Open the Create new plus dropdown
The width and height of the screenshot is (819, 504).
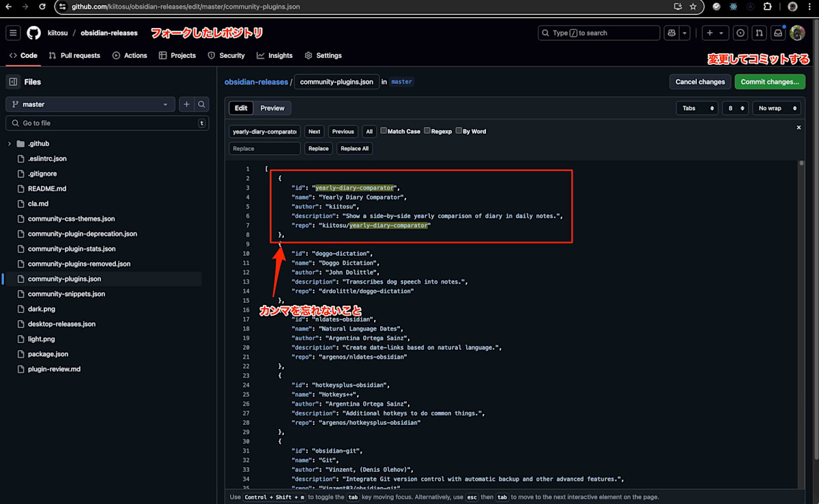tap(715, 33)
